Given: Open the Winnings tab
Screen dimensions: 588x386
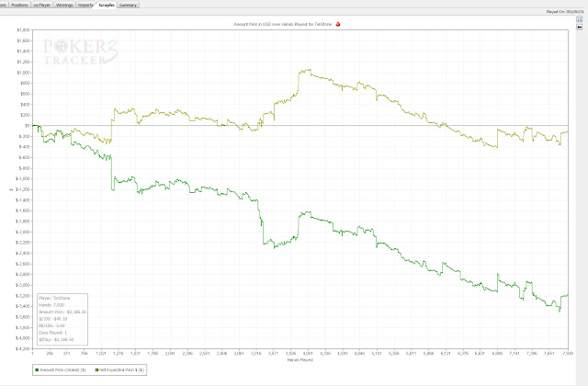Looking at the screenshot, I should (x=64, y=5).
